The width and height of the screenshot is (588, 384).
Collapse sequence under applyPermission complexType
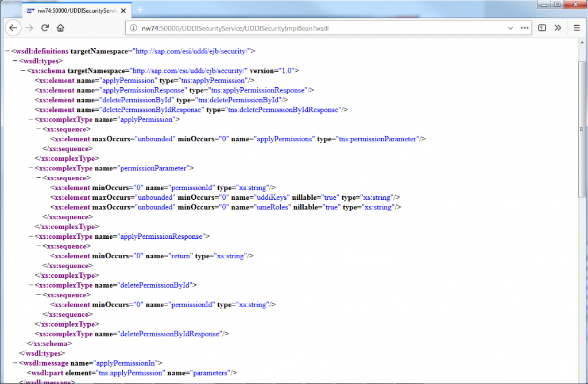coord(38,129)
